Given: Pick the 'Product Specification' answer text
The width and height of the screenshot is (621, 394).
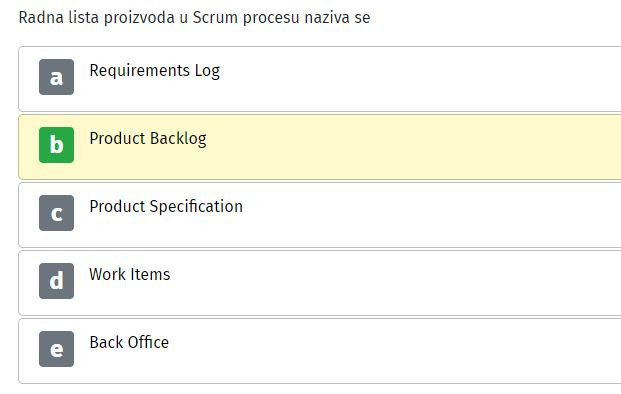Looking at the screenshot, I should [166, 207].
